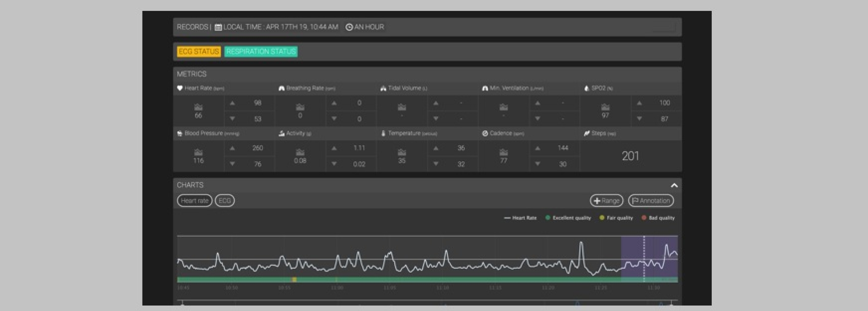This screenshot has width=868, height=311.
Task: Open the Records section header
Action: (x=192, y=27)
